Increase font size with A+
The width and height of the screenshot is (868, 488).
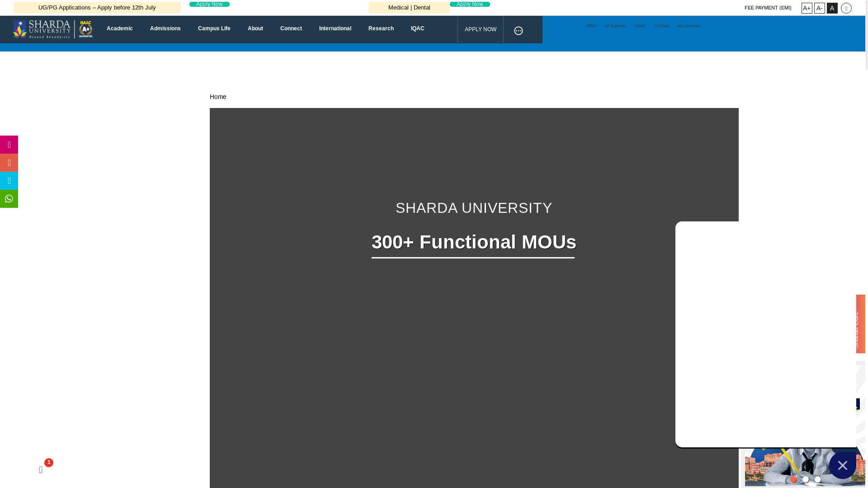807,8
